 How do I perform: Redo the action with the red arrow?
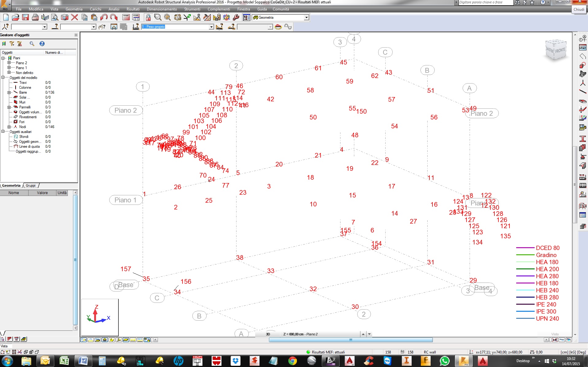114,18
